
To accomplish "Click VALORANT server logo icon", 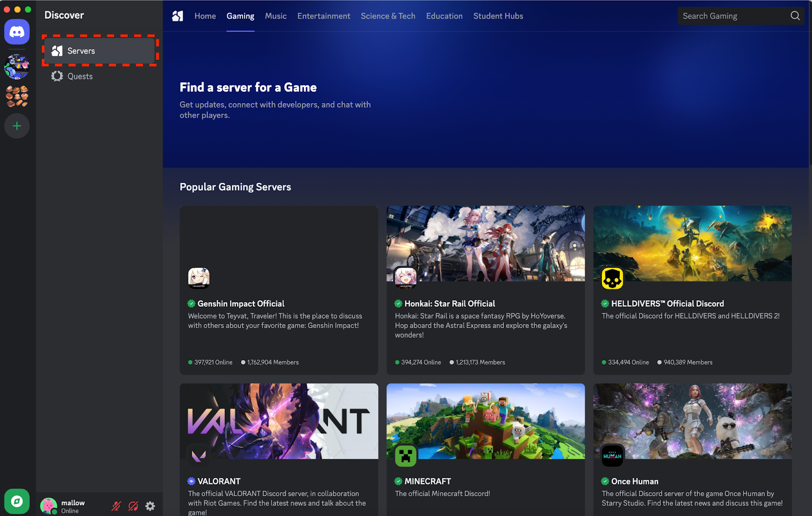I will [x=199, y=456].
